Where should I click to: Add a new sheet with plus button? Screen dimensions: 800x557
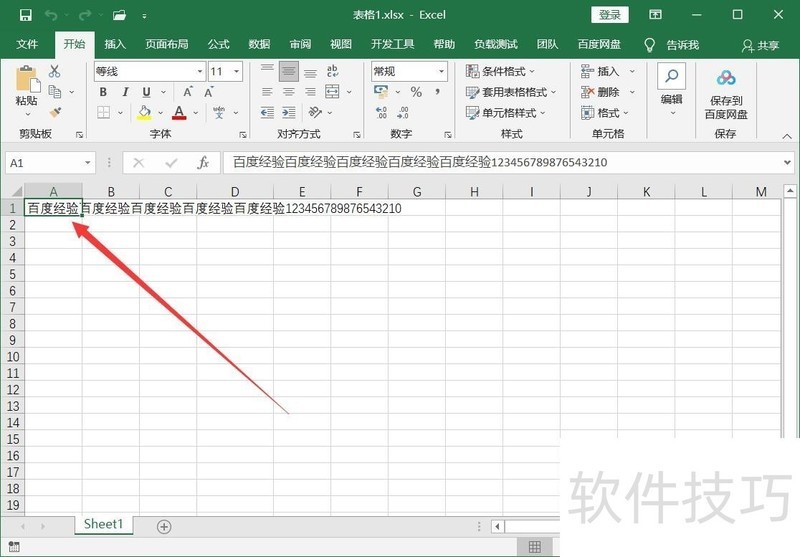pyautogui.click(x=164, y=526)
